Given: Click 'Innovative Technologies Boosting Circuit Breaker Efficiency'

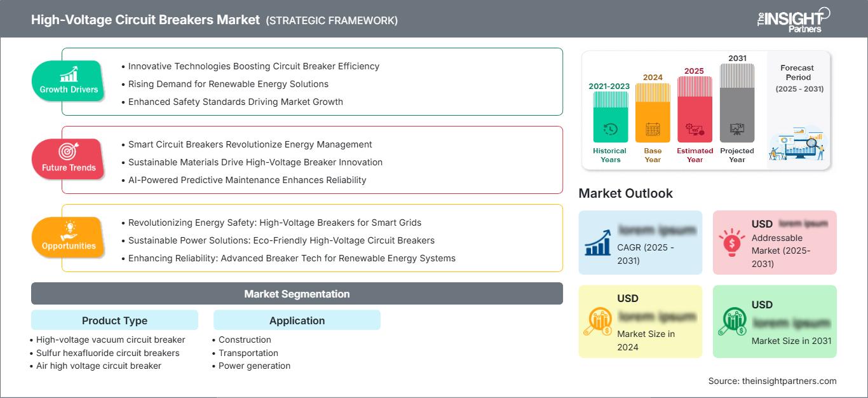Looking at the screenshot, I should 254,66.
